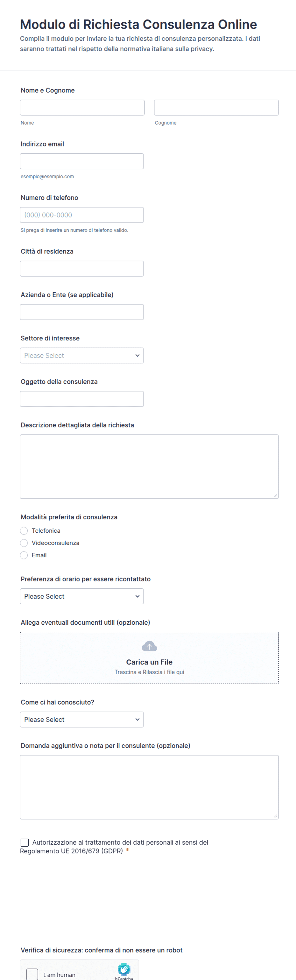Click the resize handle of Descrizione dettagliata textarea

point(275,495)
